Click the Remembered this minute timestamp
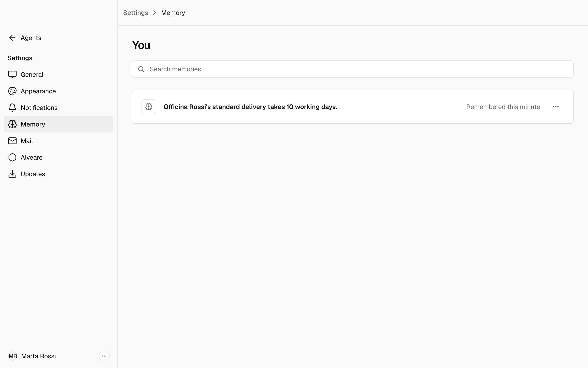The image size is (588, 368). coord(503,106)
